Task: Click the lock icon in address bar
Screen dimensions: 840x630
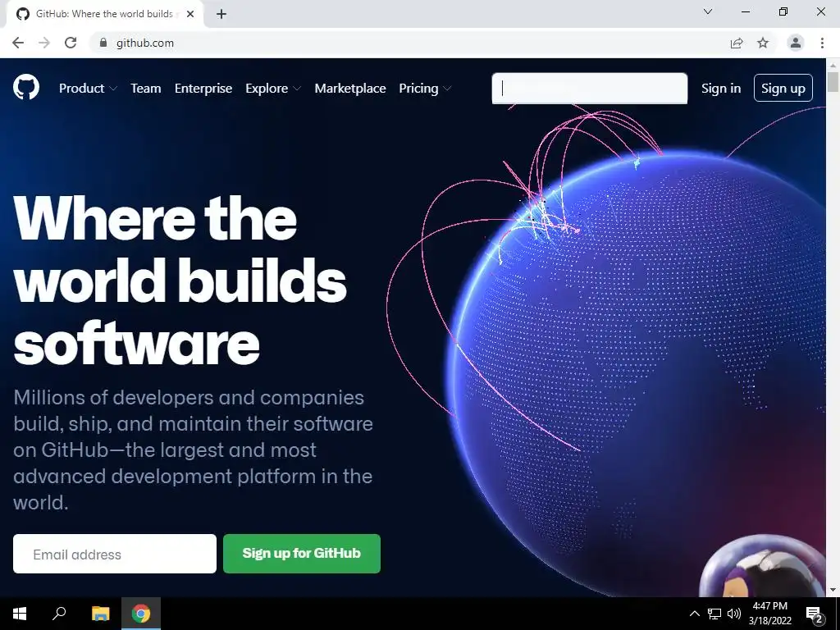Action: (x=103, y=43)
